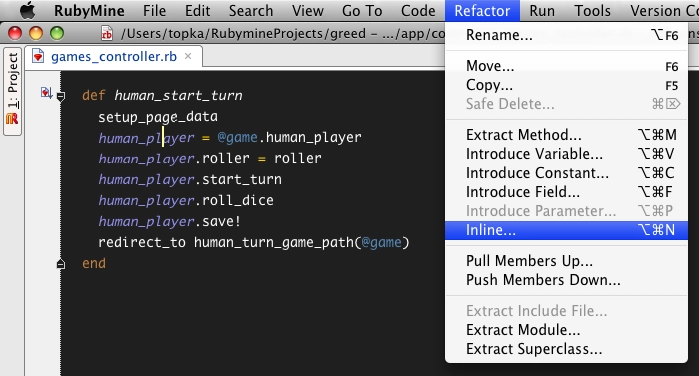The image size is (699, 376).
Task: Open the Run menu
Action: tap(542, 11)
